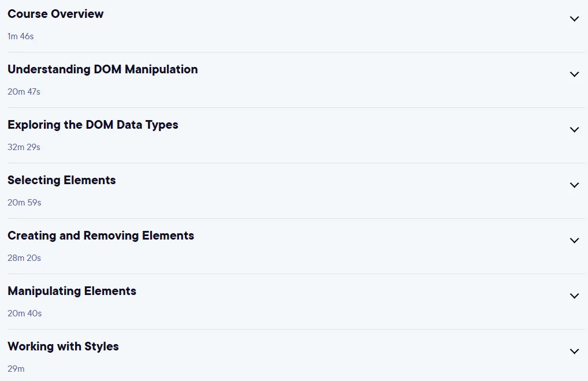Open Understanding DOM Manipulation module title

(103, 69)
